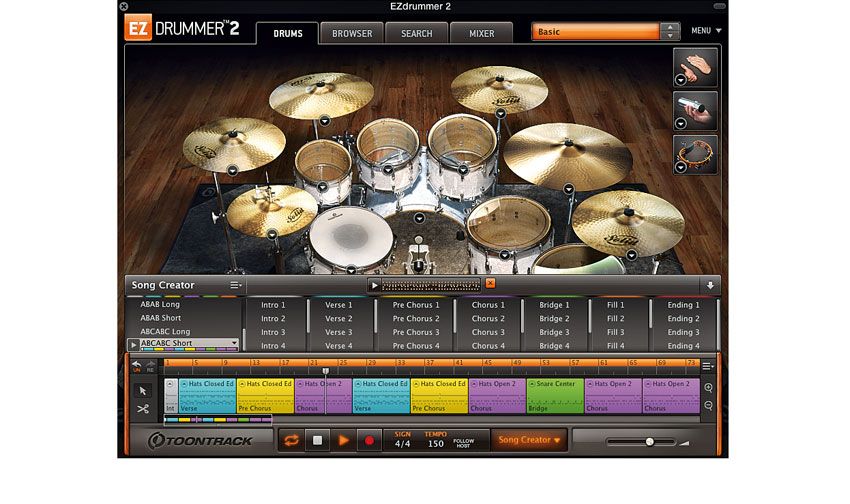Click bar 41 on the timeline ruler

(459, 363)
